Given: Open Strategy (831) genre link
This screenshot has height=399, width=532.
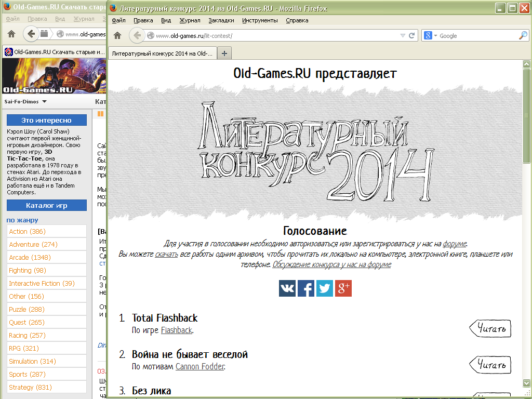Looking at the screenshot, I should pyautogui.click(x=30, y=387).
